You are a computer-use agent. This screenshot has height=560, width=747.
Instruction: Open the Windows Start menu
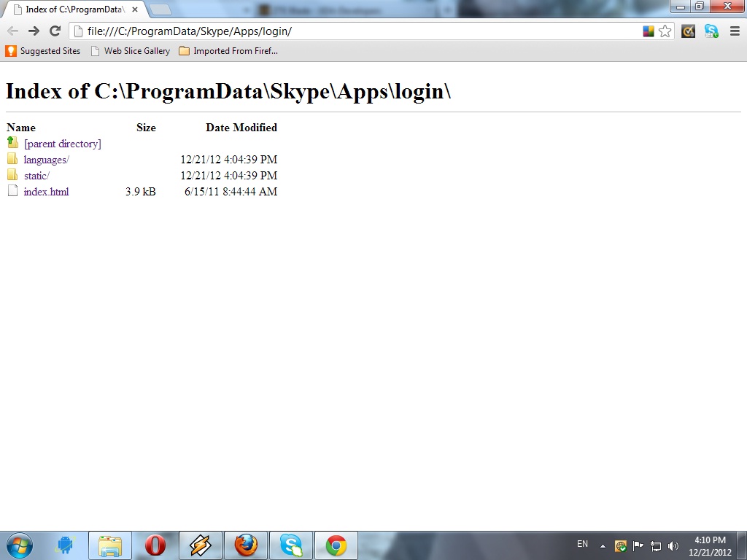click(20, 545)
